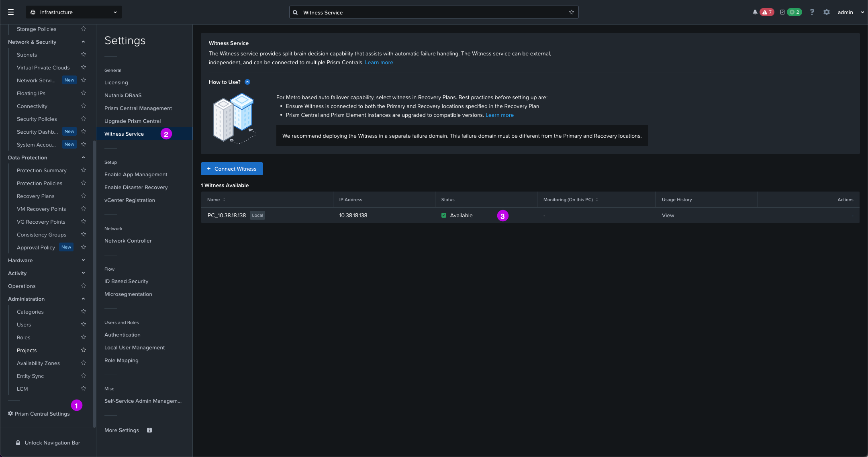Open the tasks indicator showing 2
This screenshot has width=868, height=457.
click(x=790, y=12)
